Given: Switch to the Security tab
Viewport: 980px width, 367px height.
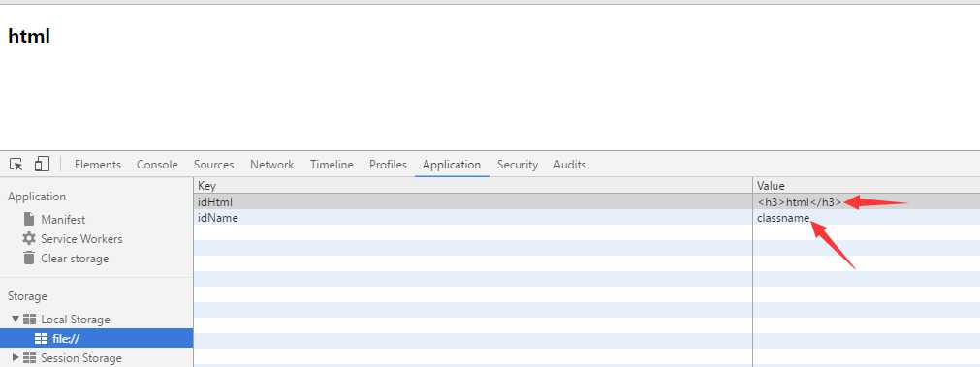Looking at the screenshot, I should click(x=518, y=165).
